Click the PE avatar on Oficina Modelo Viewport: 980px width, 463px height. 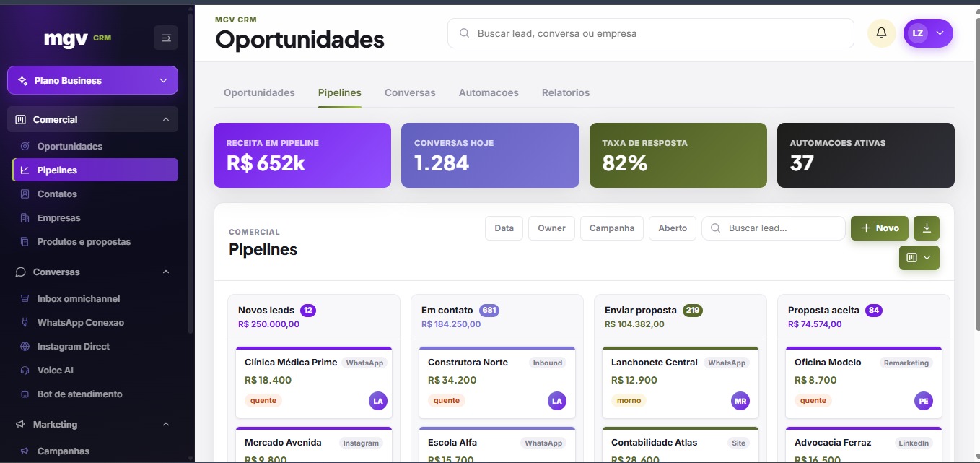[x=923, y=401]
